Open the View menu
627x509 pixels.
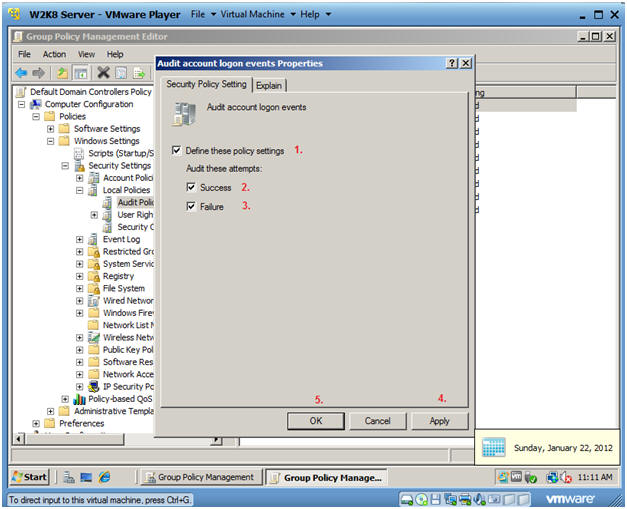click(x=86, y=54)
